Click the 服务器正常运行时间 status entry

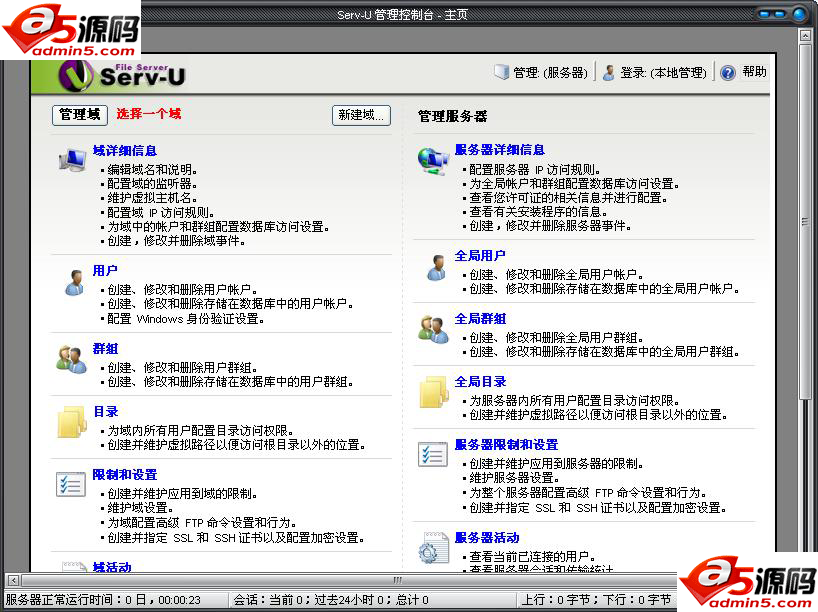click(103, 600)
